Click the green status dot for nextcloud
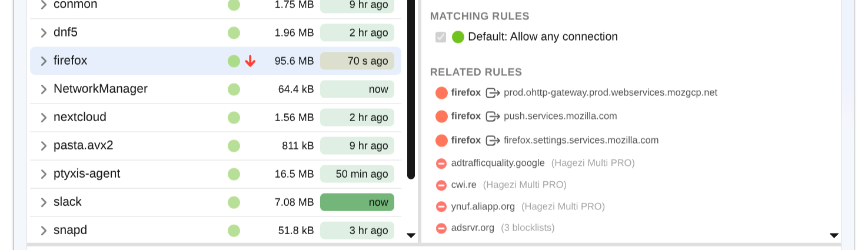Screen dimensions: 868x250 (234, 118)
